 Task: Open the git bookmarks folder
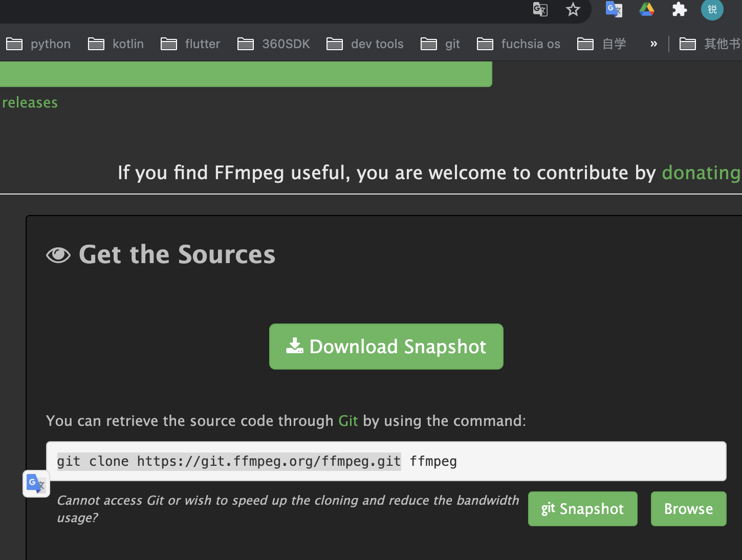pos(440,44)
